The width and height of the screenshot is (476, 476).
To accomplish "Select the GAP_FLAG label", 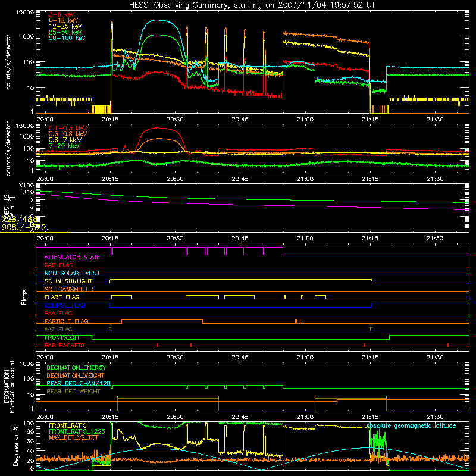I will pos(58,265).
